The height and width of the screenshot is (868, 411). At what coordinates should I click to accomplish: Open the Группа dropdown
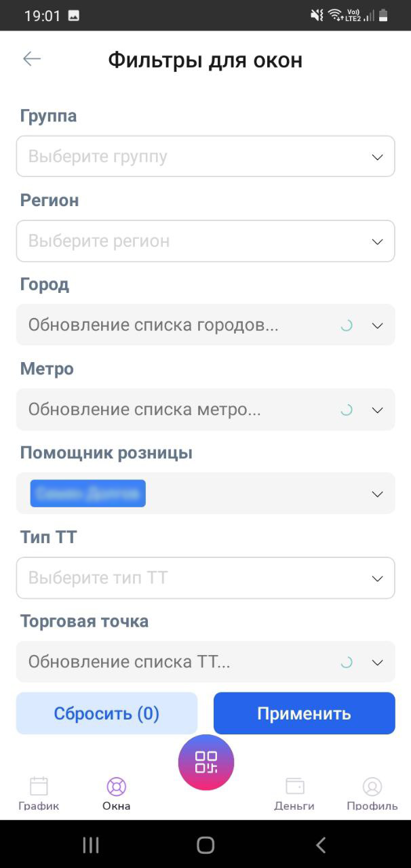(206, 157)
